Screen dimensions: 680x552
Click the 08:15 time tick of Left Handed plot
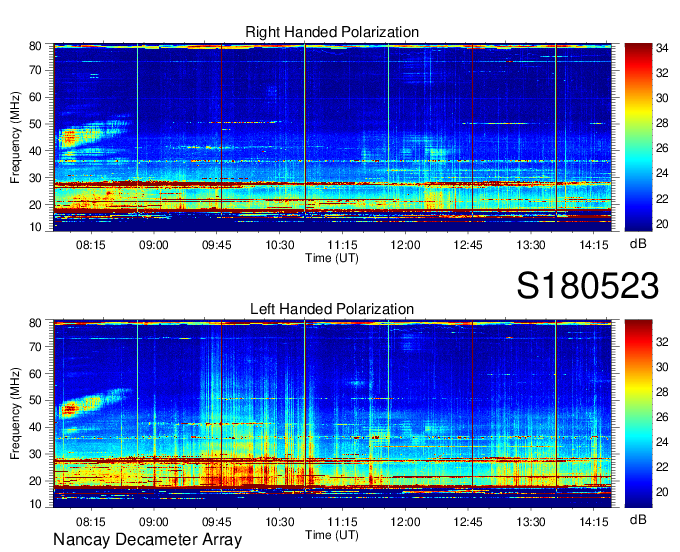coord(91,522)
